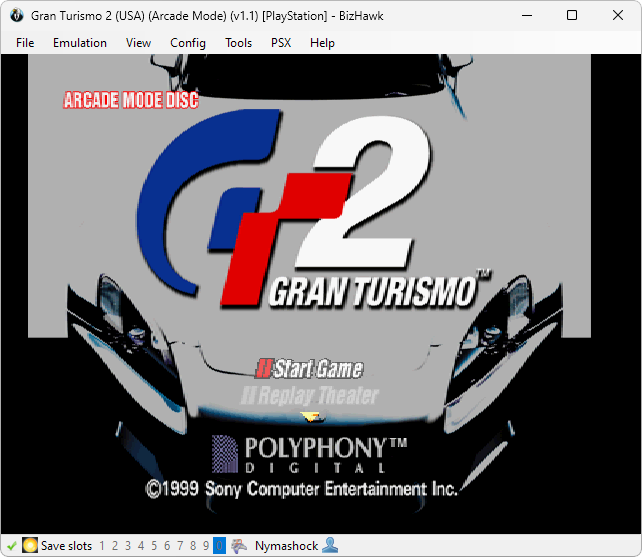Choose Replay Theater on the title screen

(x=310, y=395)
